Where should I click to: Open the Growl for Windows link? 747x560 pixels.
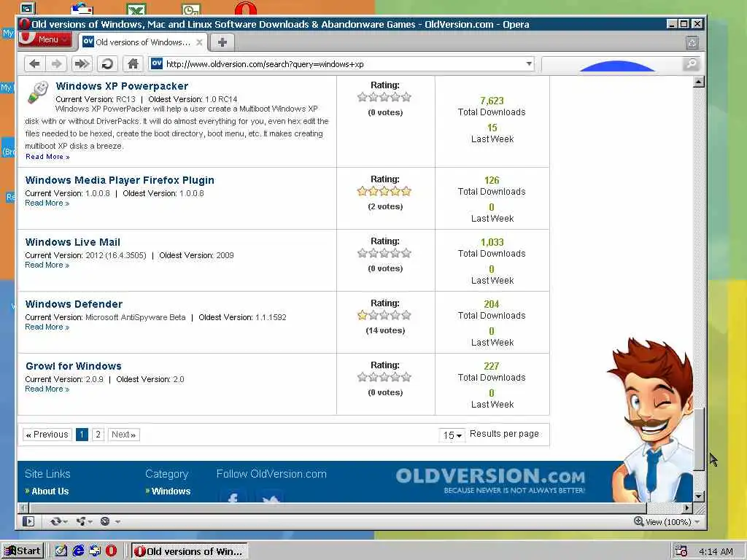(x=74, y=366)
